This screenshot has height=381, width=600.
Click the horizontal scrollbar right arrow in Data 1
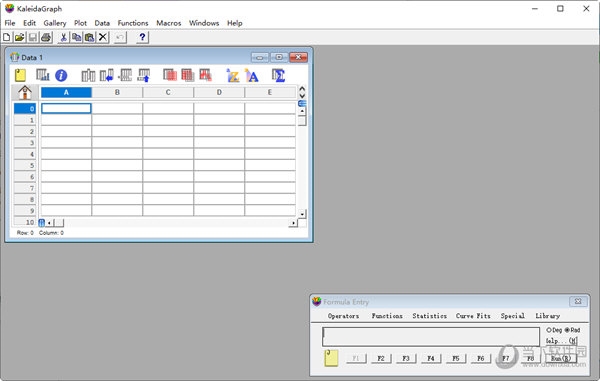293,223
